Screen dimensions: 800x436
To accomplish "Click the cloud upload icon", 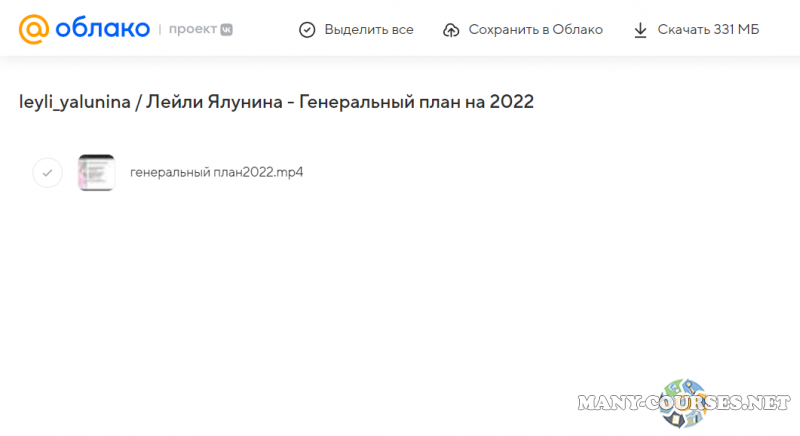I will point(451,30).
